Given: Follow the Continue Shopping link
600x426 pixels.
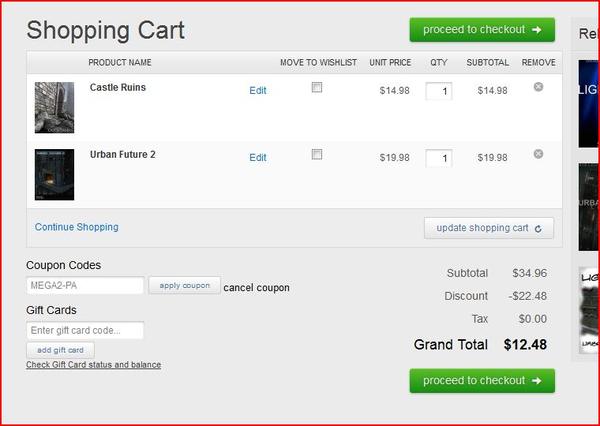Looking at the screenshot, I should point(76,227).
